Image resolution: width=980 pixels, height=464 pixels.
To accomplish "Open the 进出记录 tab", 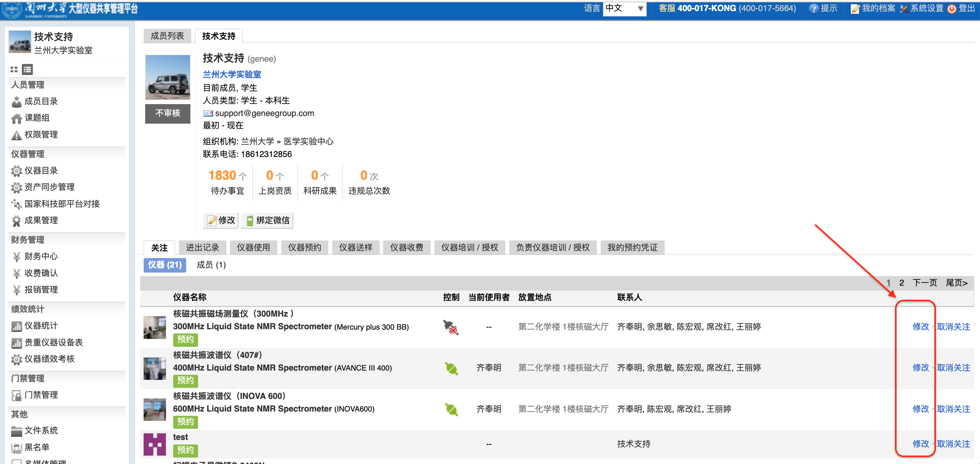I will pos(203,248).
